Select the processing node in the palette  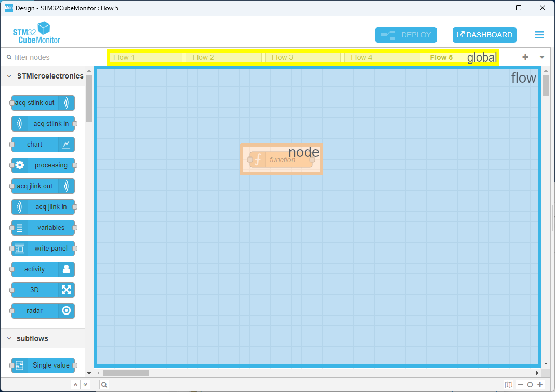pyautogui.click(x=44, y=165)
